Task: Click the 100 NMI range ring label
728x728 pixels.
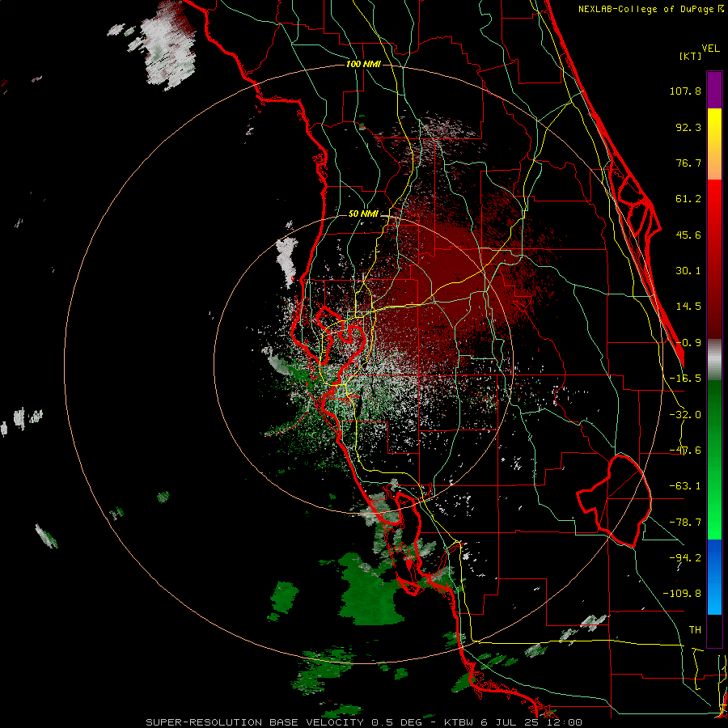Action: (363, 64)
